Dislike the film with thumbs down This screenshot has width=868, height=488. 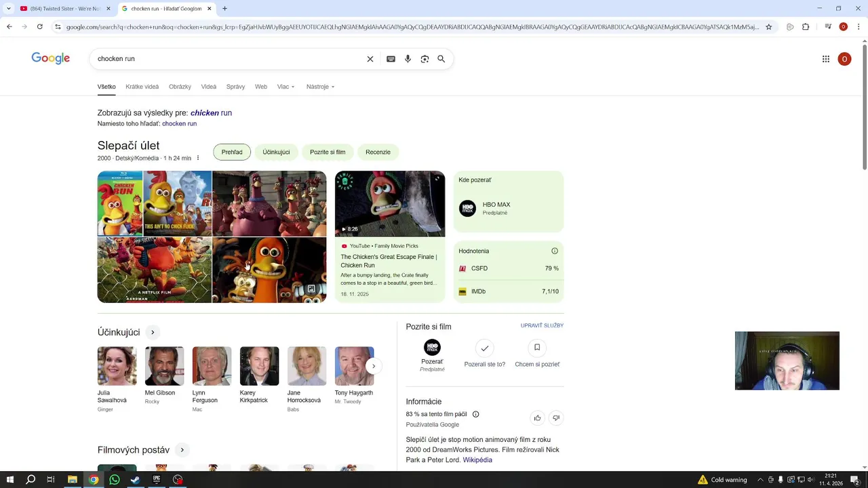[x=556, y=418]
